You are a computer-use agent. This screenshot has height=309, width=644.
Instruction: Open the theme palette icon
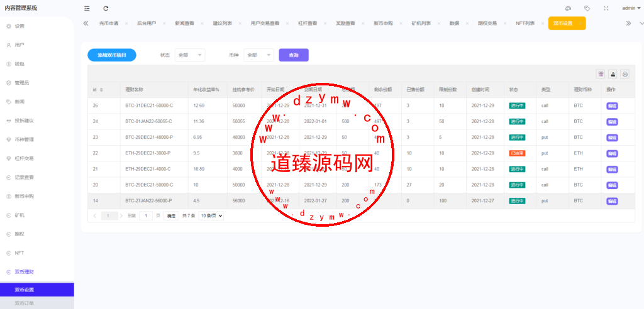(x=569, y=8)
